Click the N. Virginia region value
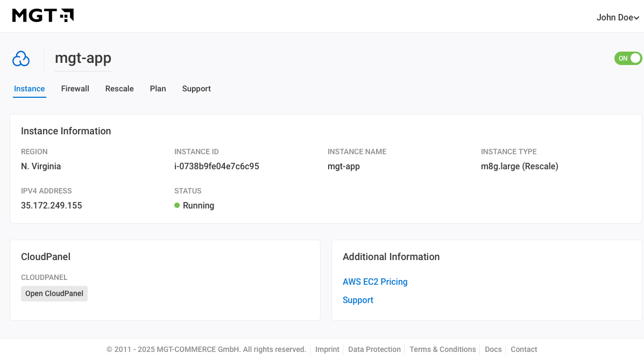The width and height of the screenshot is (644, 360). pyautogui.click(x=41, y=166)
